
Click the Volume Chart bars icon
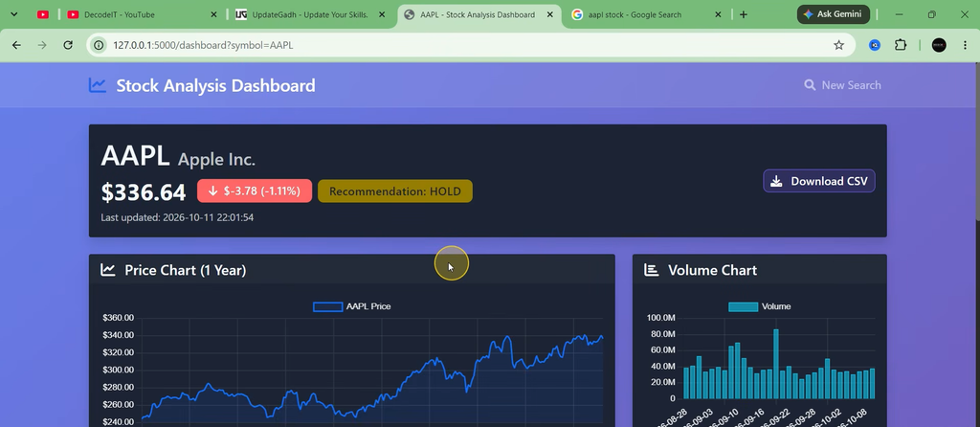click(x=651, y=269)
